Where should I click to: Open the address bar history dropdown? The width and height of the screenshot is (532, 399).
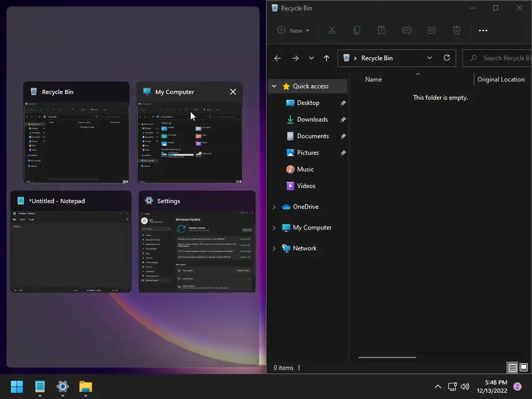pos(430,58)
